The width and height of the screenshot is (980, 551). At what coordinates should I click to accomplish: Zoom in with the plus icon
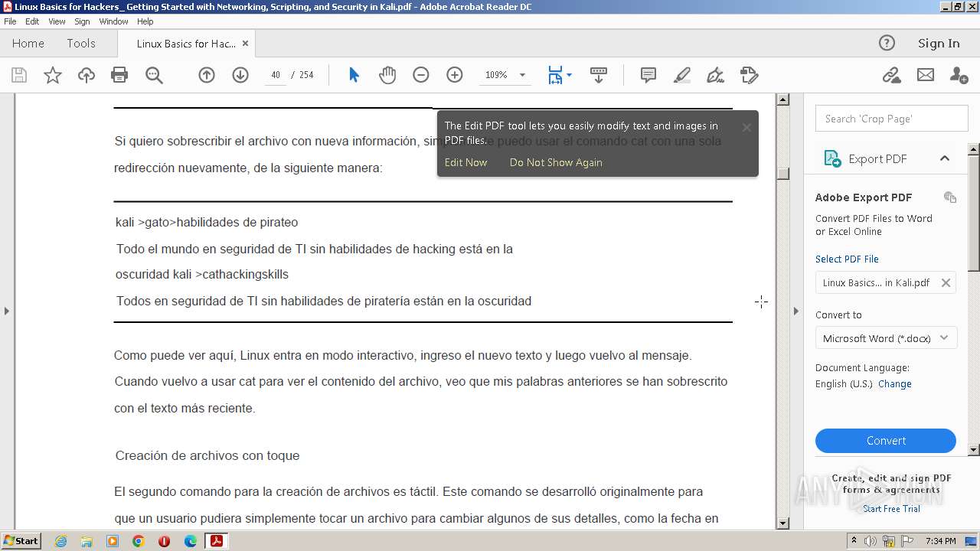pyautogui.click(x=455, y=75)
